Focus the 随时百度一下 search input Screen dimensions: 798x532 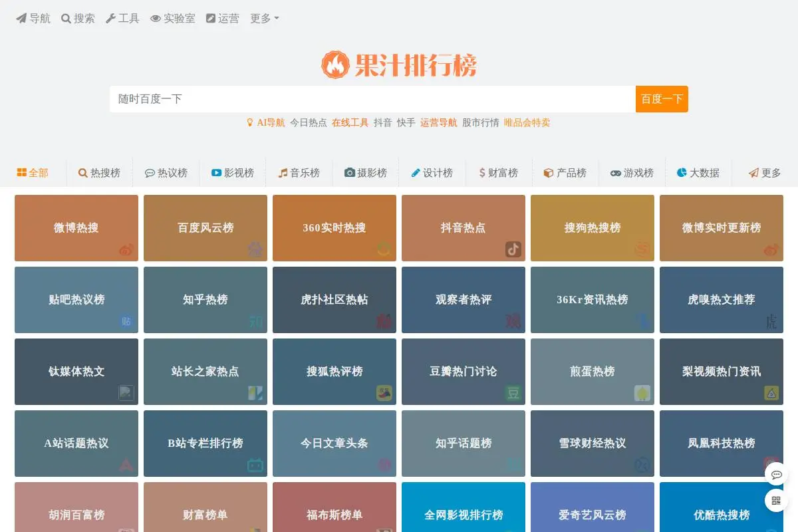coord(372,99)
